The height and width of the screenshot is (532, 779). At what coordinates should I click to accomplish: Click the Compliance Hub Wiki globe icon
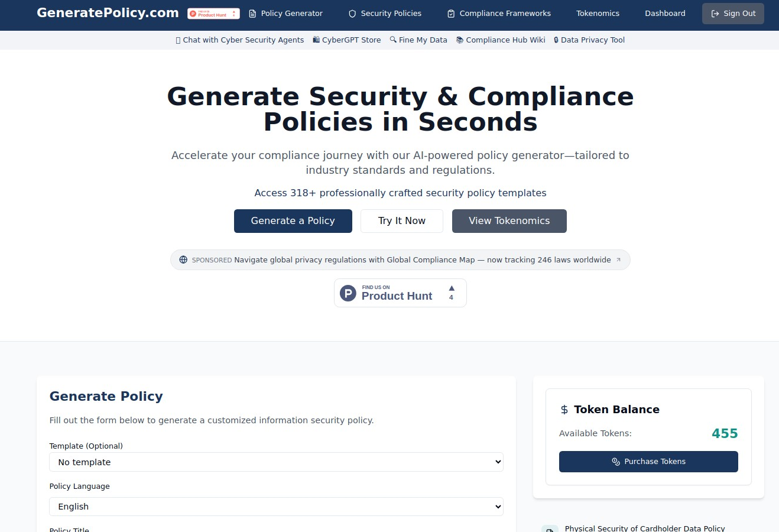coord(459,40)
